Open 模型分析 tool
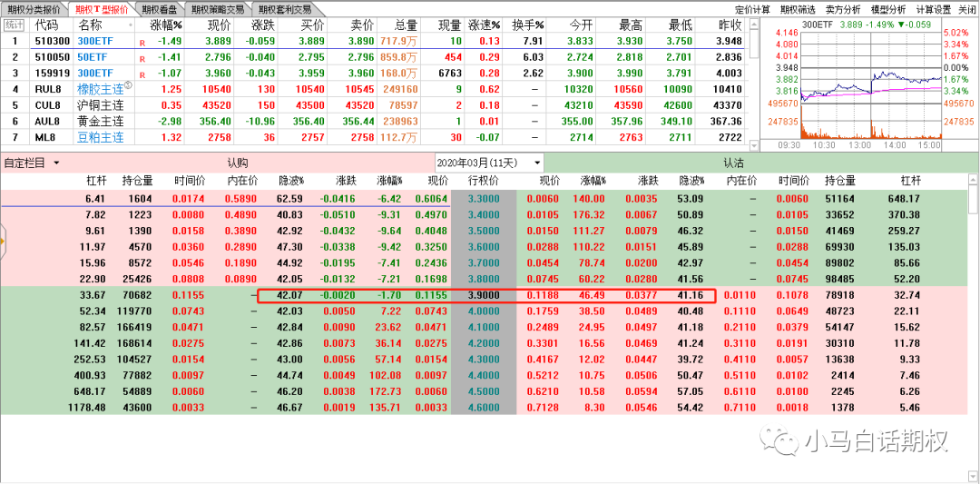Screen dimensions: 980x484 point(887,9)
